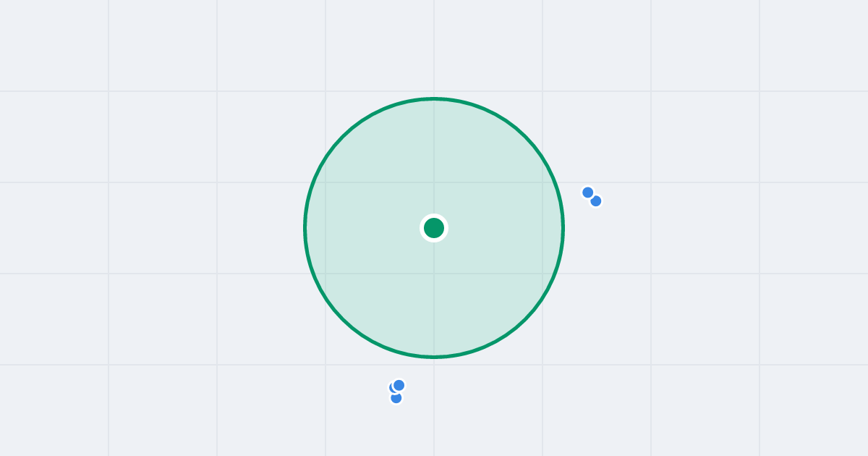Click the green center marker of the circle

point(434,228)
